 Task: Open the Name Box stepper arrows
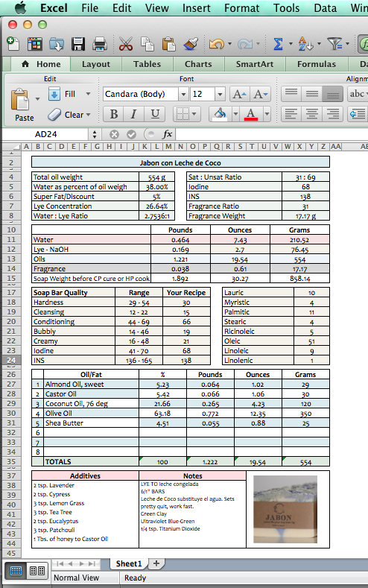pyautogui.click(x=94, y=134)
